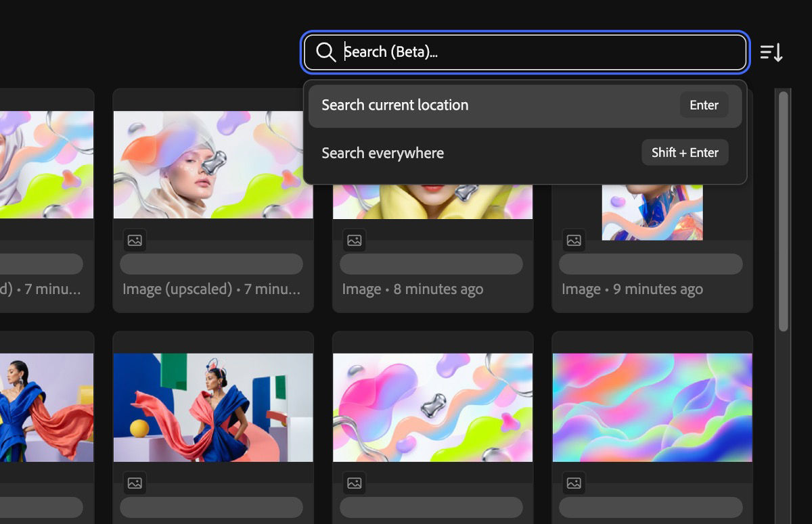Open the partially visible red fabric model thumbnail

[47, 408]
